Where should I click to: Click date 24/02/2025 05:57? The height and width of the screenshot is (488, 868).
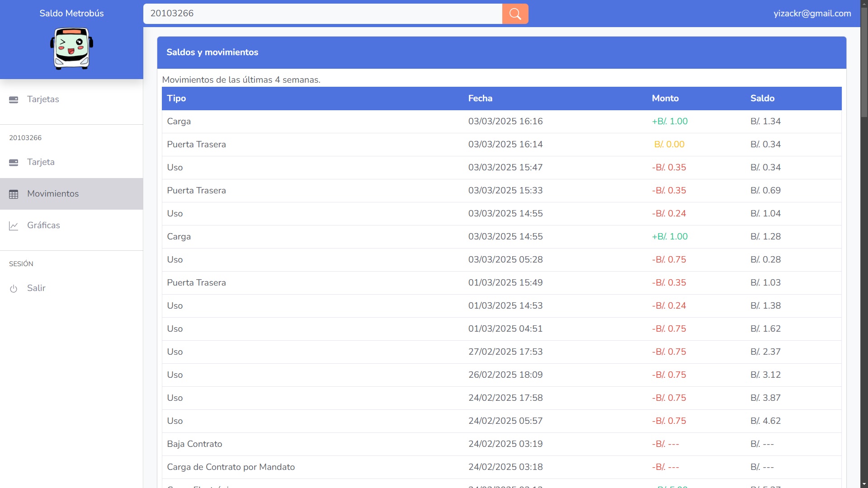[x=505, y=421]
